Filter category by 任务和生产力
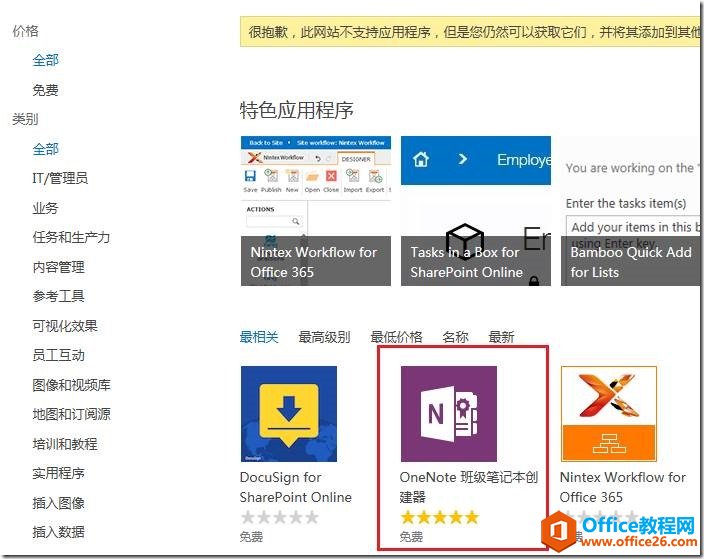The width and height of the screenshot is (704, 559). coord(71,237)
